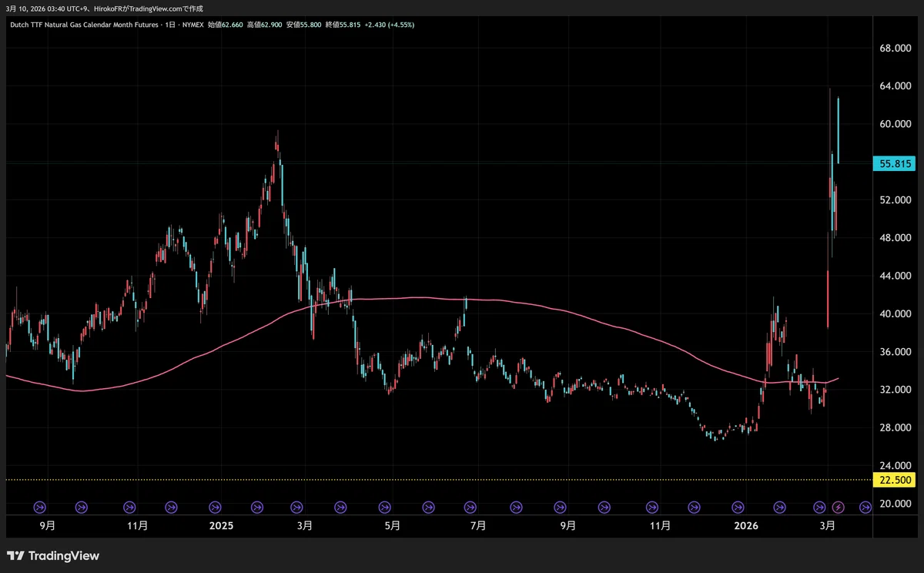Click the 64.000 price axis label
The width and height of the screenshot is (924, 573).
(895, 86)
